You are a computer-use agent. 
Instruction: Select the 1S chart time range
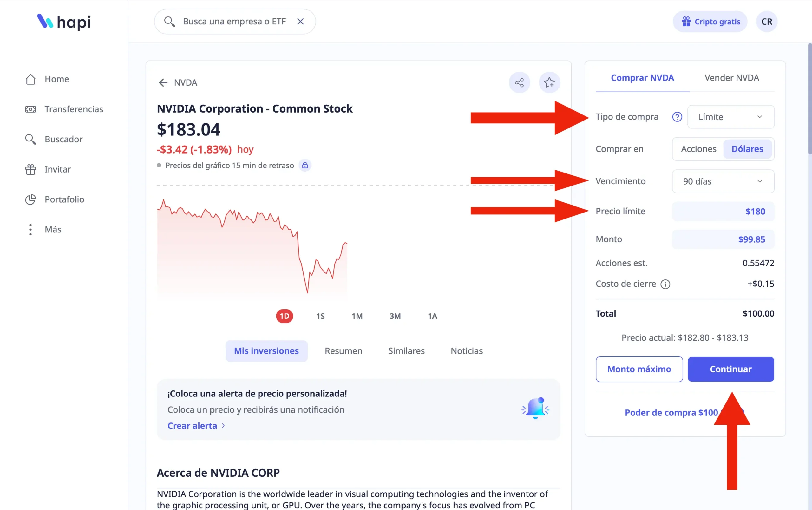320,316
